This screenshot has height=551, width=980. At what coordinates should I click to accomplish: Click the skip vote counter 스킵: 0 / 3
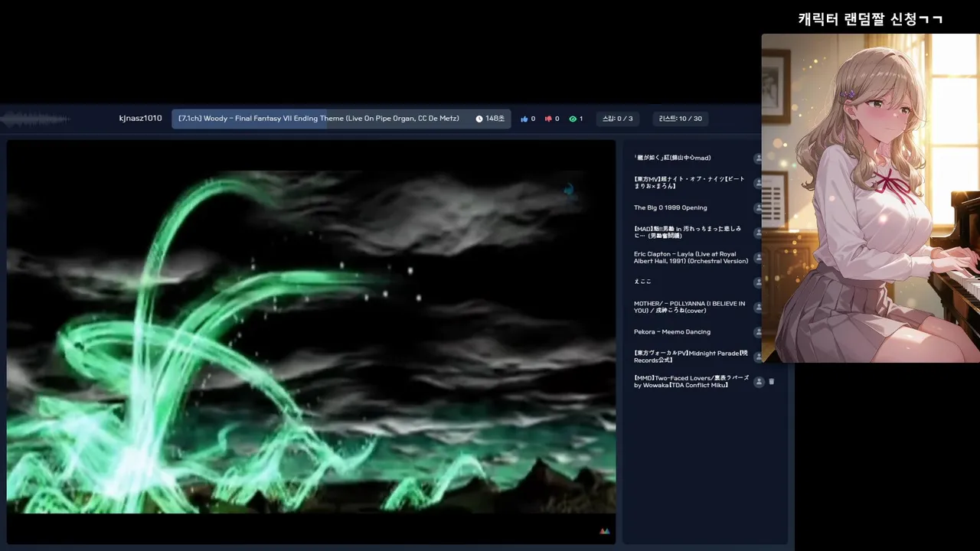tap(618, 119)
